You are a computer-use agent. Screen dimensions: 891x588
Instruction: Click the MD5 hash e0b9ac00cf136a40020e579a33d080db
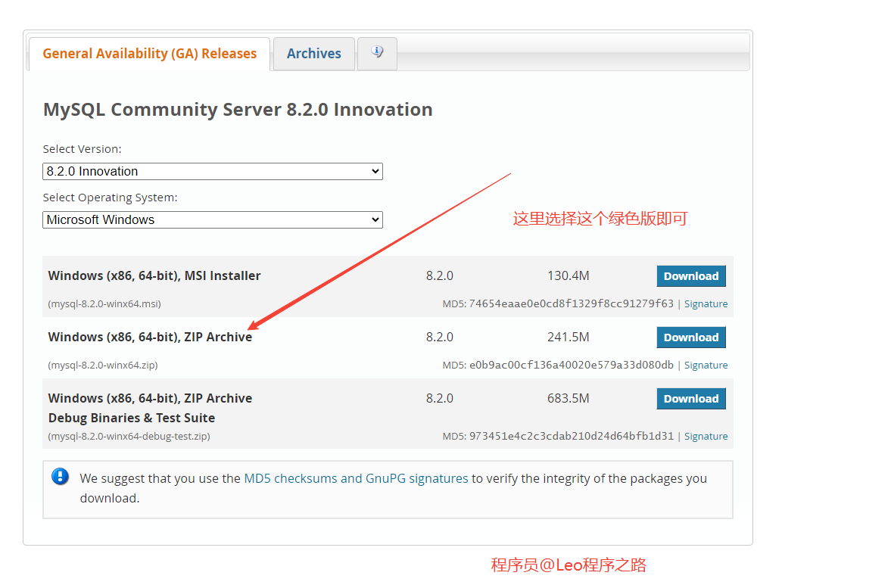click(x=571, y=366)
